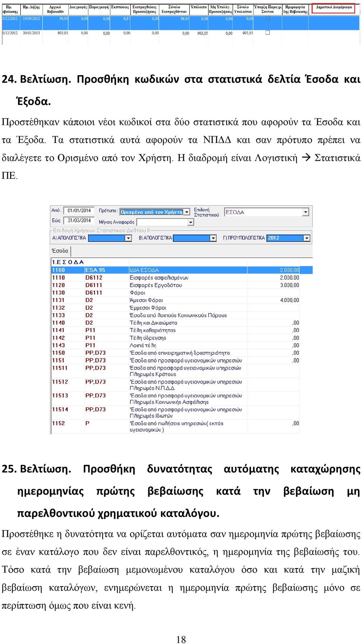Tick the checkbox in the 30/01/2013 row
The height and width of the screenshot is (644, 362).
coord(268,33)
